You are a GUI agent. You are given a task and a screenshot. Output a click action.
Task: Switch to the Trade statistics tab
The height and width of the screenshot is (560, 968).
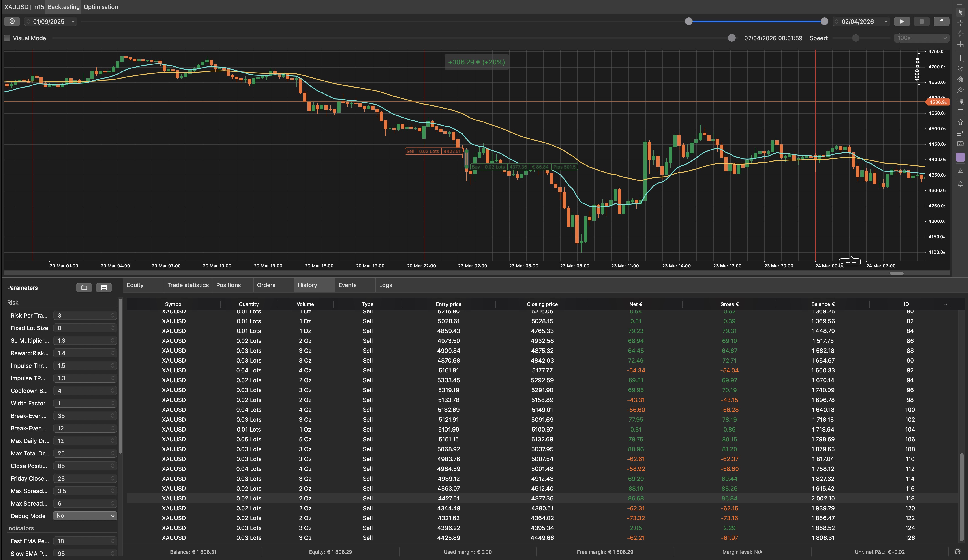click(x=188, y=285)
